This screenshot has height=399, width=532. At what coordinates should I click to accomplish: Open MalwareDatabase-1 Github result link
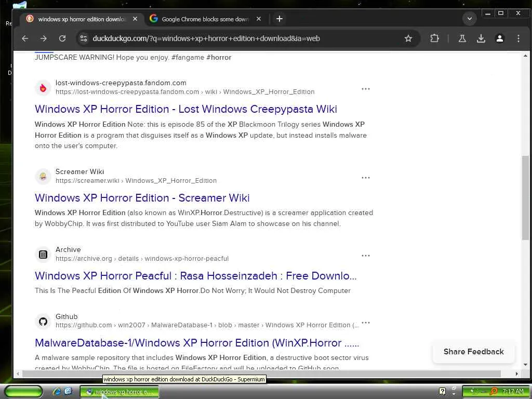[197, 343]
